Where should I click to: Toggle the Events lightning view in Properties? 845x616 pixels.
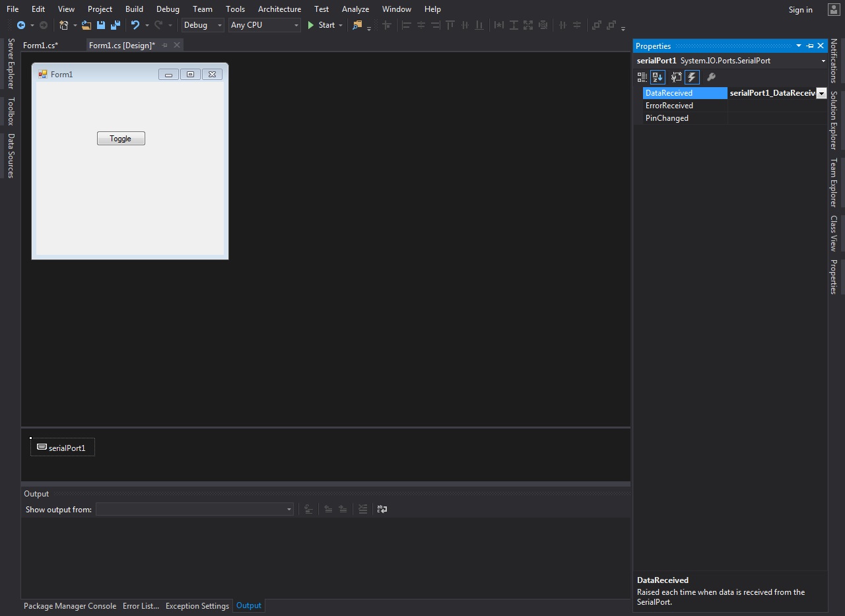[x=692, y=77]
